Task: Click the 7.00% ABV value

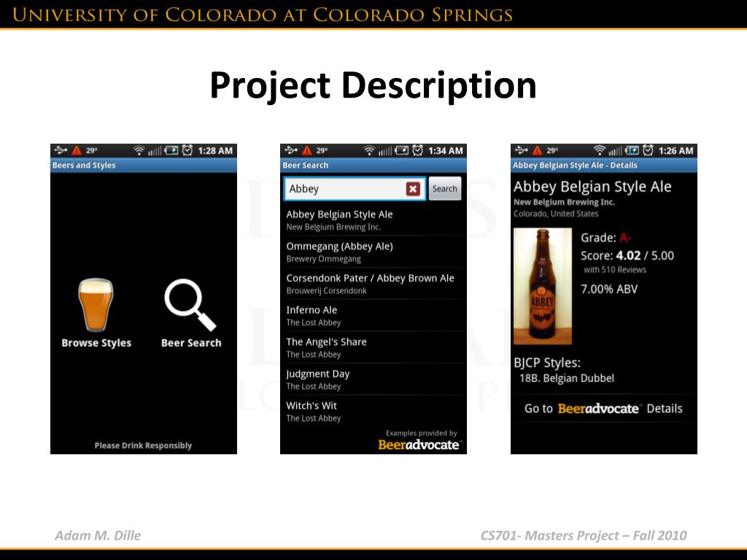Action: point(609,289)
